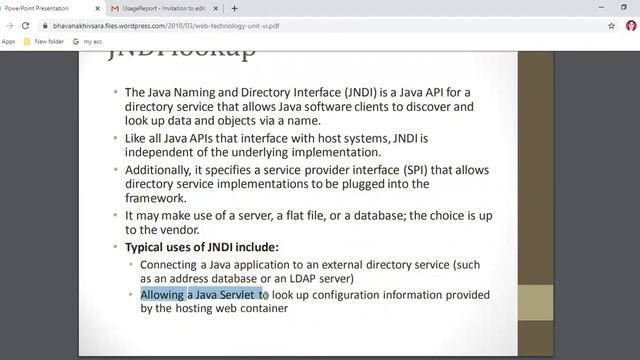The width and height of the screenshot is (640, 360).
Task: Click the text 'It may make use of a server'
Action: coord(199,216)
